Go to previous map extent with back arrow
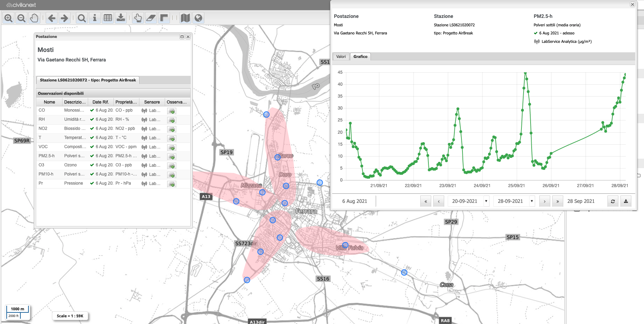Screen dimensions: 644x324 point(52,18)
